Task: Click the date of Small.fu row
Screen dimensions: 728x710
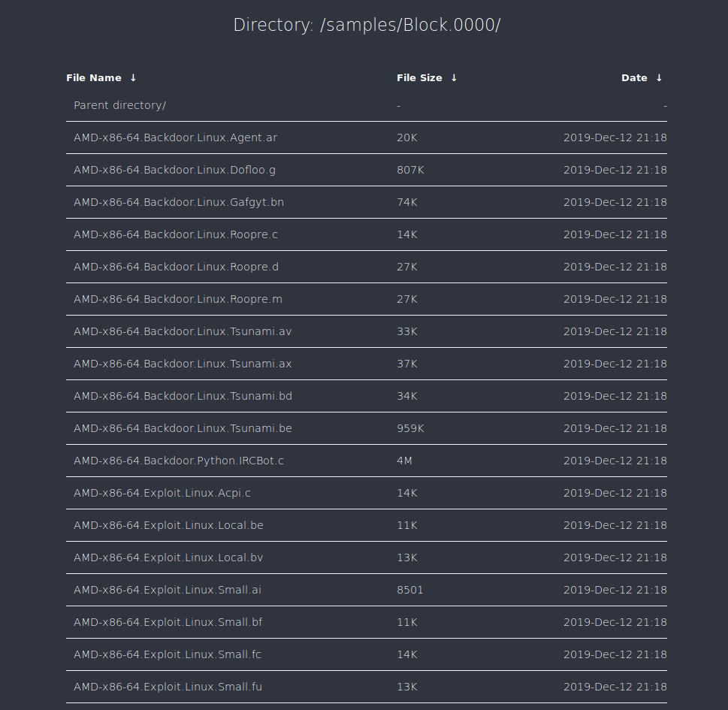Action: [615, 687]
